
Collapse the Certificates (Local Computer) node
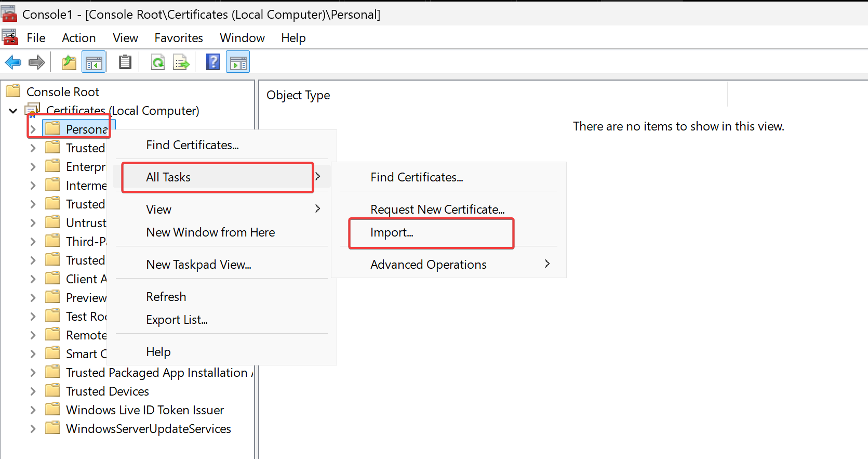14,111
